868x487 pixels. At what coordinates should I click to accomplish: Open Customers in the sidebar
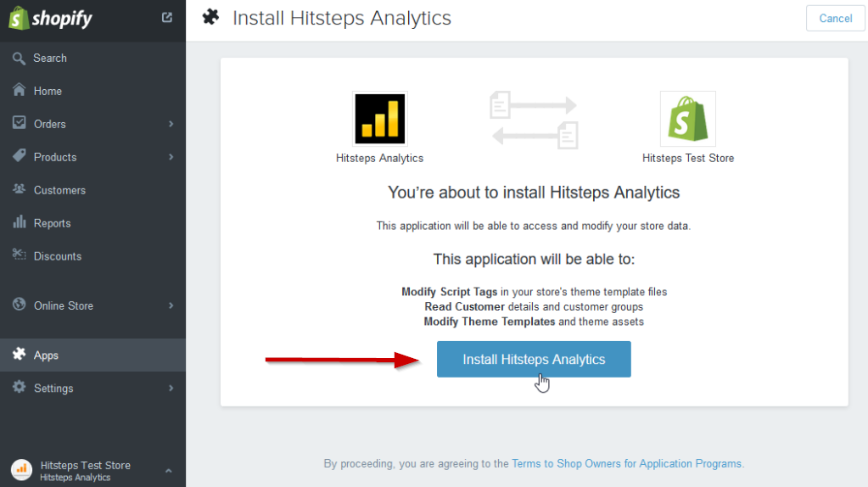click(x=93, y=190)
